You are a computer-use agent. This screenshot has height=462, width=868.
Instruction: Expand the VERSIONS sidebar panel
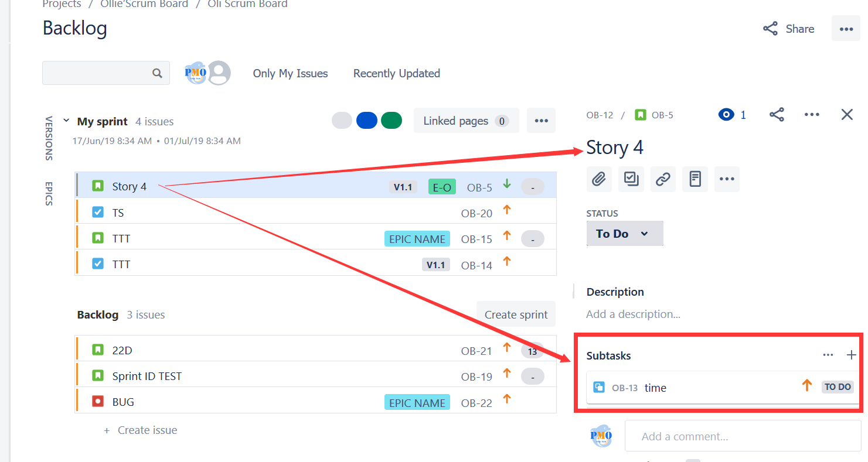coord(48,139)
